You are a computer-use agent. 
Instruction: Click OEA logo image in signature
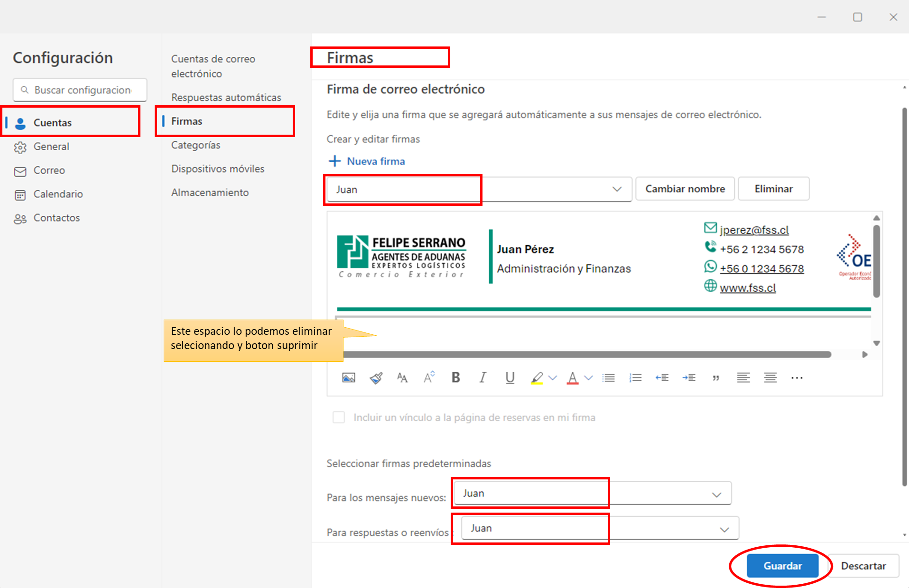[854, 257]
